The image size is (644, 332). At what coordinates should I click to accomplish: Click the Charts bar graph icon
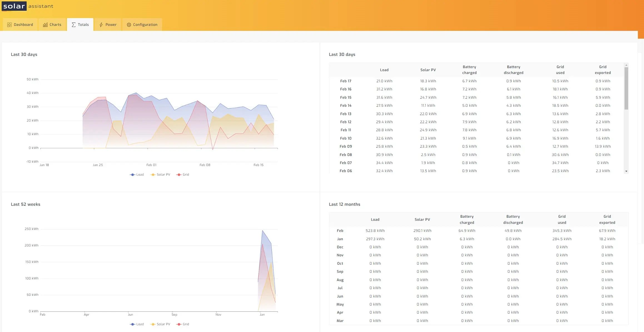point(45,25)
